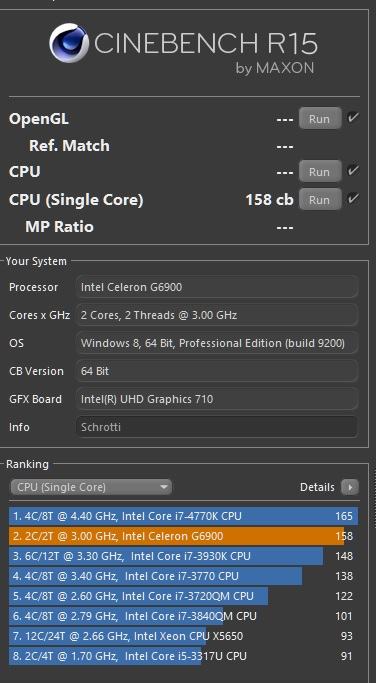Screen dimensions: 376x683
Task: Open the CPU (Single Core) ranking dropdown
Action: point(91,487)
